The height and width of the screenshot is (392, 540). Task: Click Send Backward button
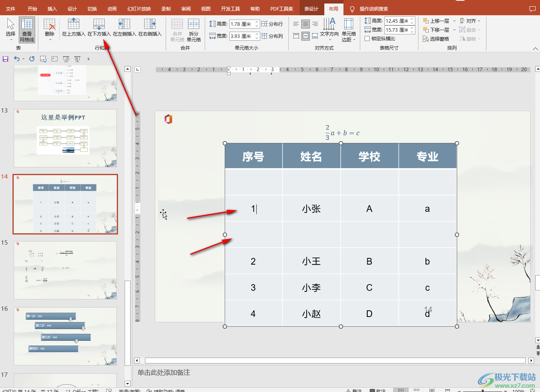(436, 30)
